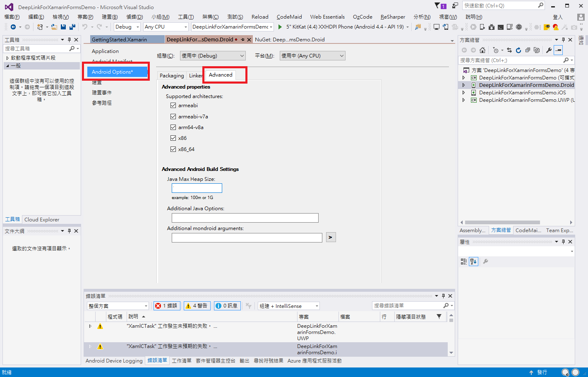Click the Java Max Heap Size field
The image size is (588, 377).
point(197,188)
